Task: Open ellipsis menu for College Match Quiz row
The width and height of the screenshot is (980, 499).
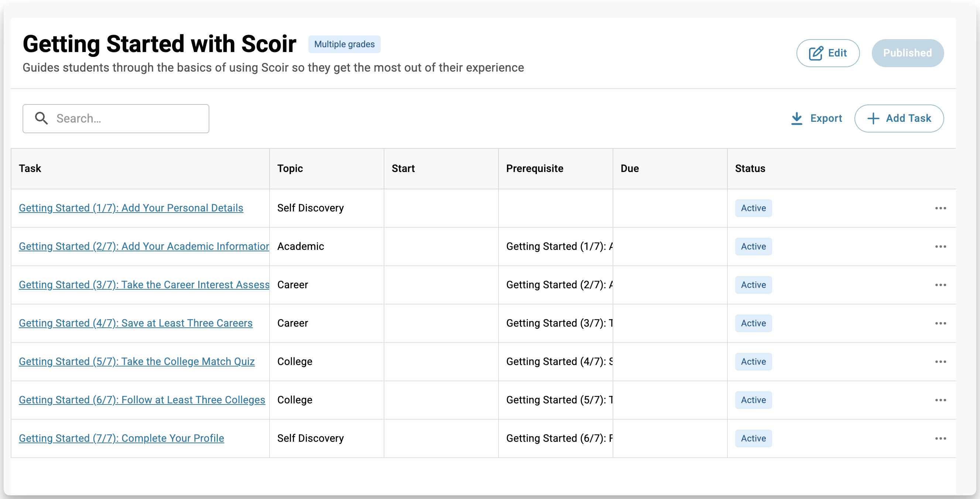Action: coord(940,362)
